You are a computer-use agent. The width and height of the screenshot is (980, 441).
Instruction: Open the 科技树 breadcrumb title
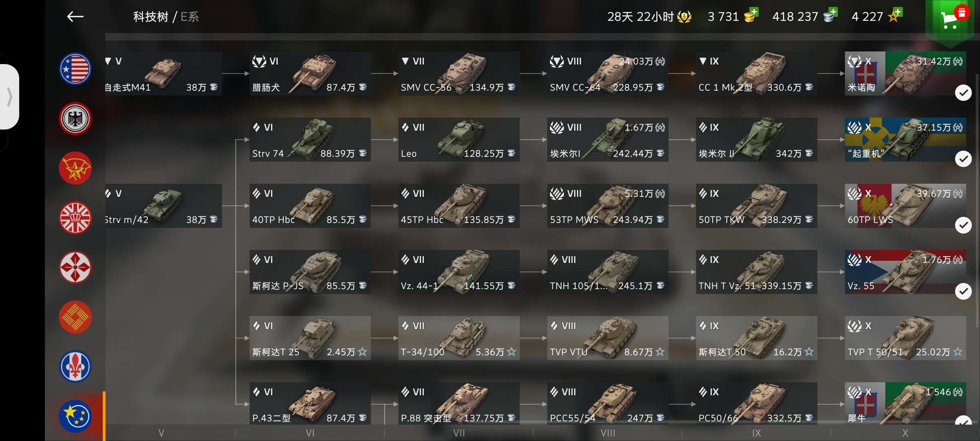tap(151, 17)
